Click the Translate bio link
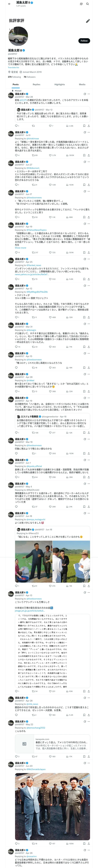 (x=14, y=67)
